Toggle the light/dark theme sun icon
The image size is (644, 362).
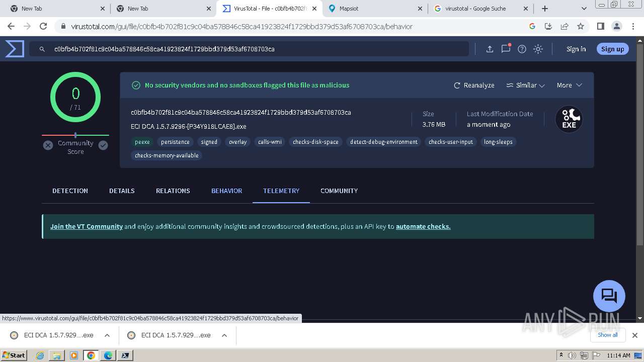(x=538, y=49)
